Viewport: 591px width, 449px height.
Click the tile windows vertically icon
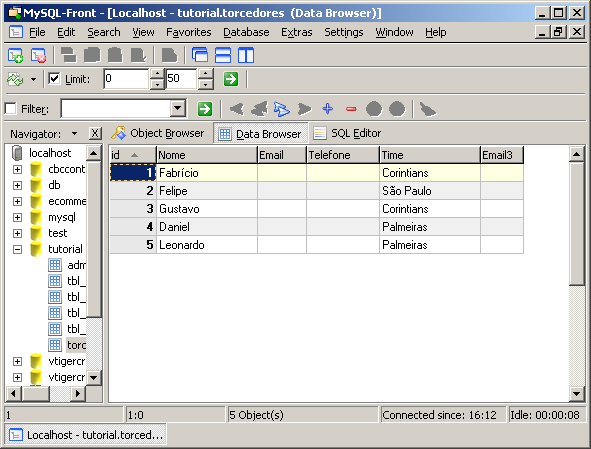(x=246, y=55)
